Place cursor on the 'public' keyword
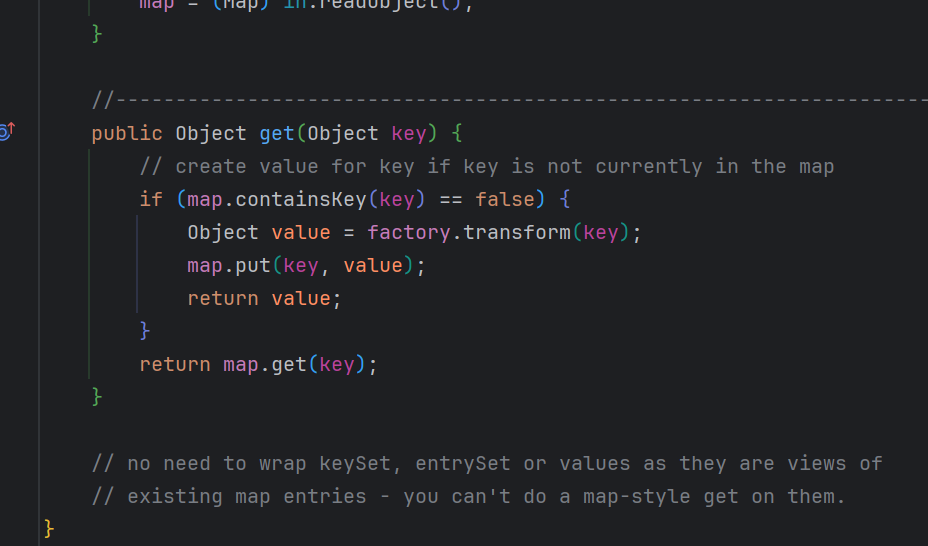The width and height of the screenshot is (928, 546). [x=126, y=134]
